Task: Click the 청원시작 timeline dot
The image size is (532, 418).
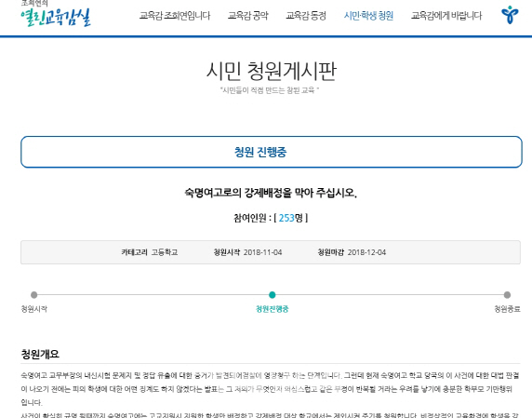Action: pos(33,295)
